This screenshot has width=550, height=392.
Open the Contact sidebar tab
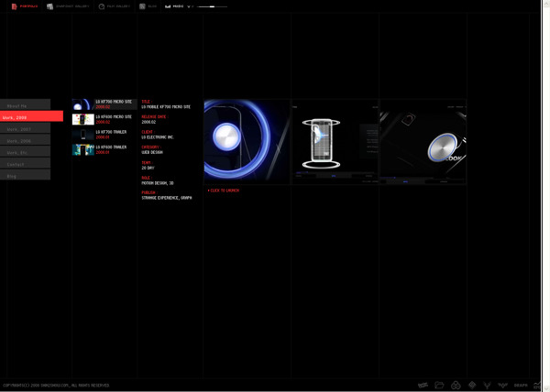click(x=26, y=164)
